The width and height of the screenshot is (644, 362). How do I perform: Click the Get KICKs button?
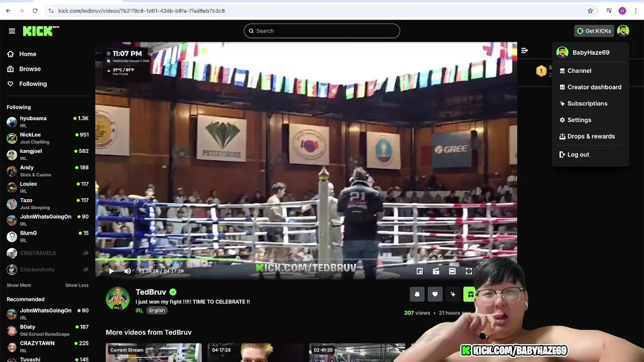pyautogui.click(x=594, y=31)
